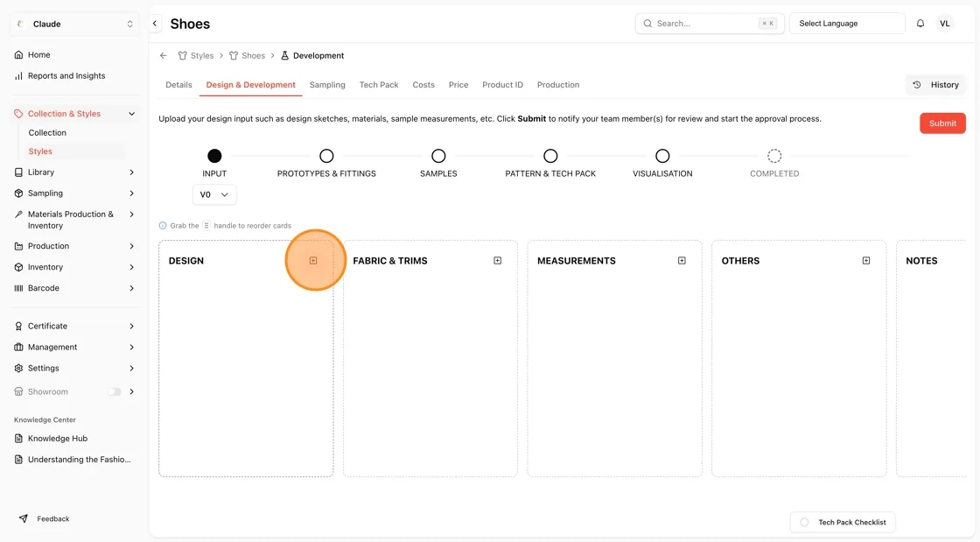Open the V0 version dropdown

coord(214,194)
